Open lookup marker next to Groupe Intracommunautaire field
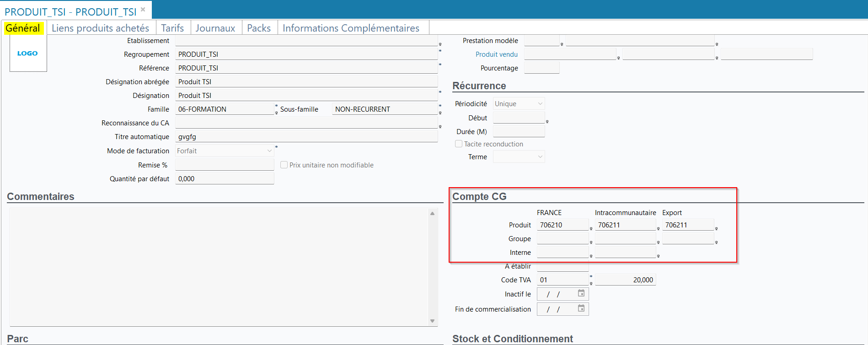Image resolution: width=868 pixels, height=345 pixels. pyautogui.click(x=658, y=243)
